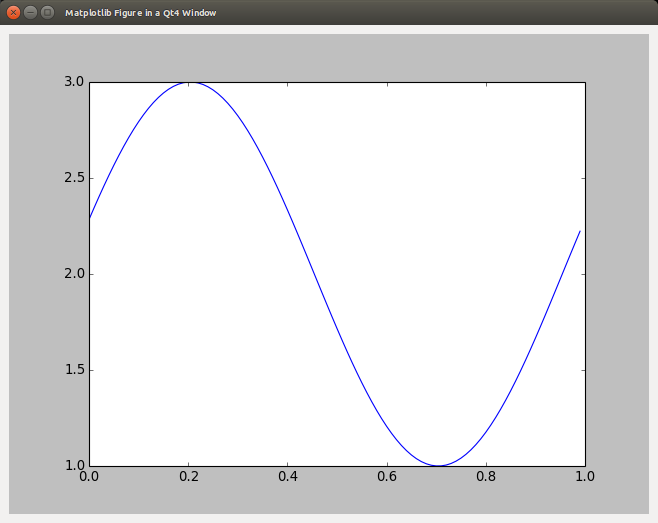Click the x-axis label 0.8
The image size is (658, 523).
pyautogui.click(x=486, y=476)
